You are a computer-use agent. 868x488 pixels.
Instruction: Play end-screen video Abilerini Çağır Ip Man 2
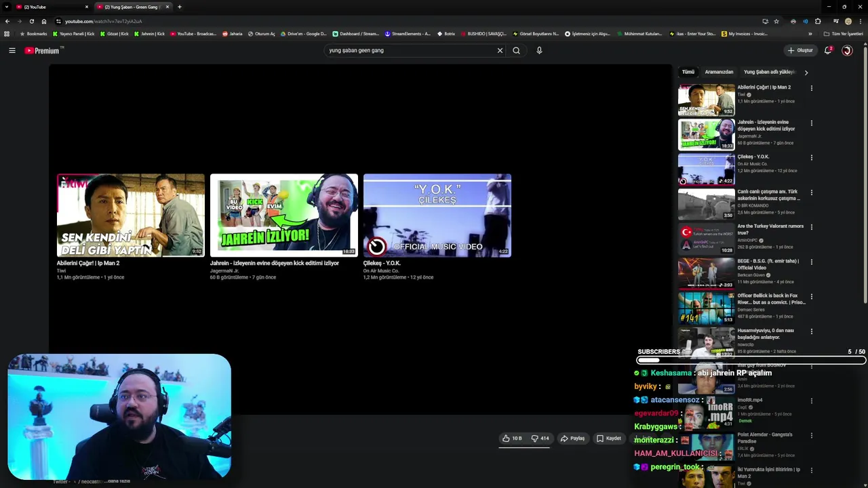[x=130, y=216]
